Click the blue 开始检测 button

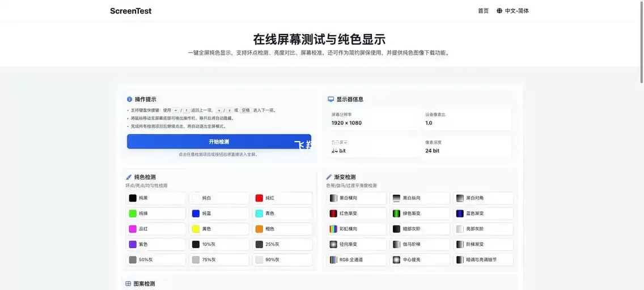[219, 142]
